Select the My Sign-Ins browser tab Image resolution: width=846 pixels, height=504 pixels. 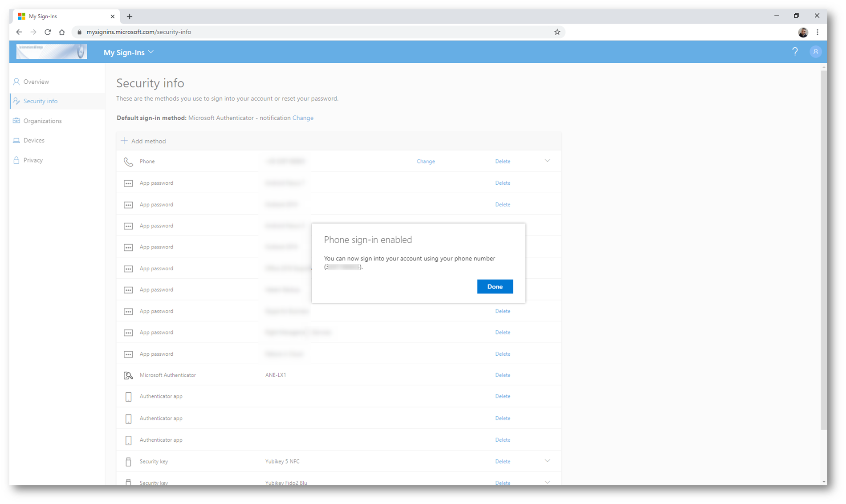(x=66, y=16)
